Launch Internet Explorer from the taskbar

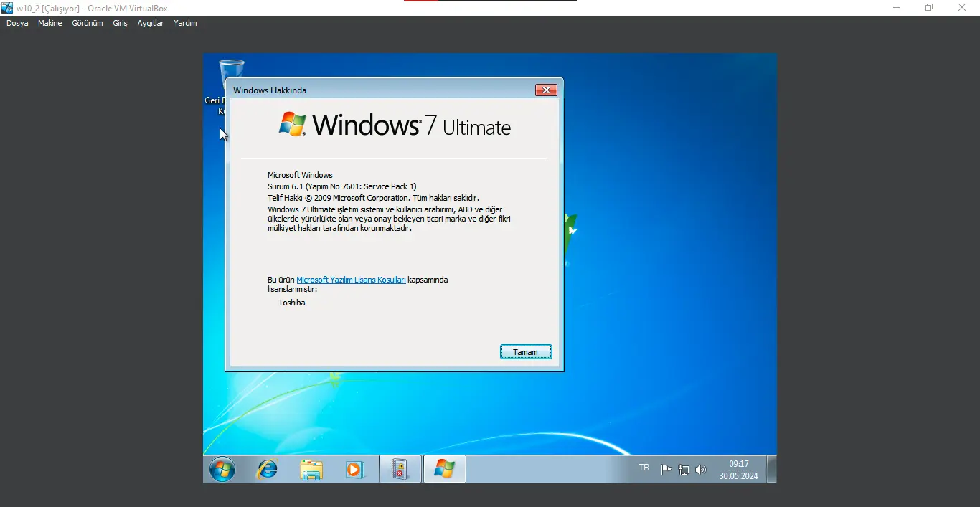click(268, 470)
